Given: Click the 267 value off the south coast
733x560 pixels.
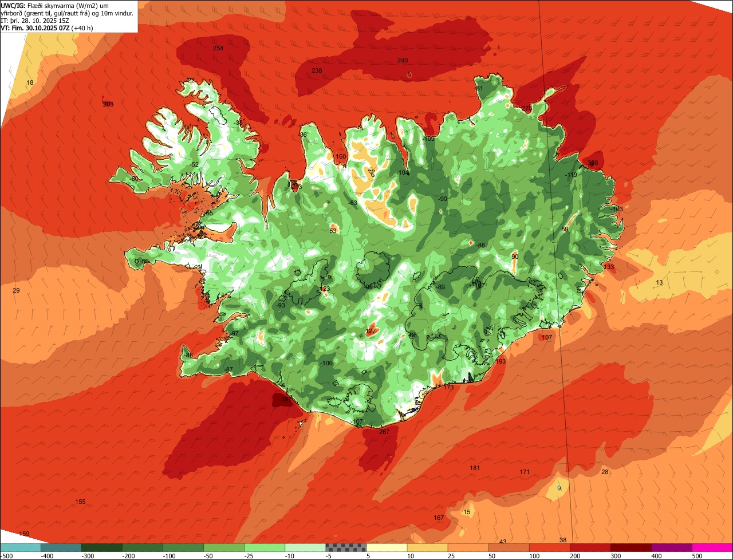Looking at the screenshot, I should [x=384, y=432].
